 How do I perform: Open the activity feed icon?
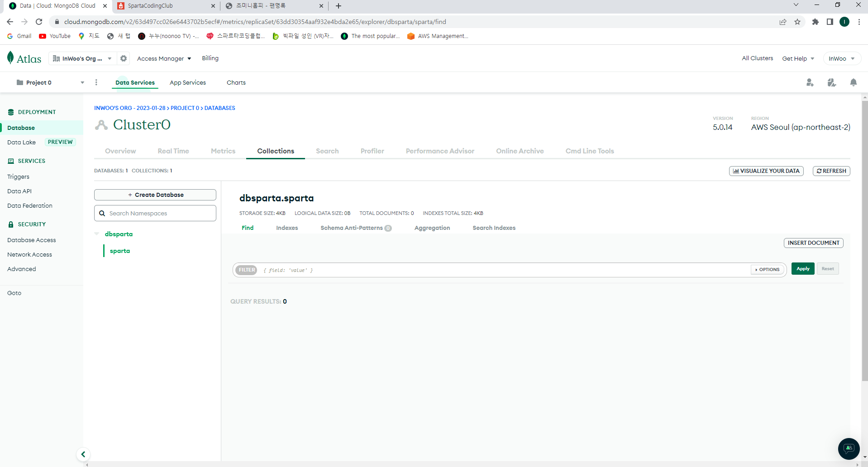(x=832, y=82)
